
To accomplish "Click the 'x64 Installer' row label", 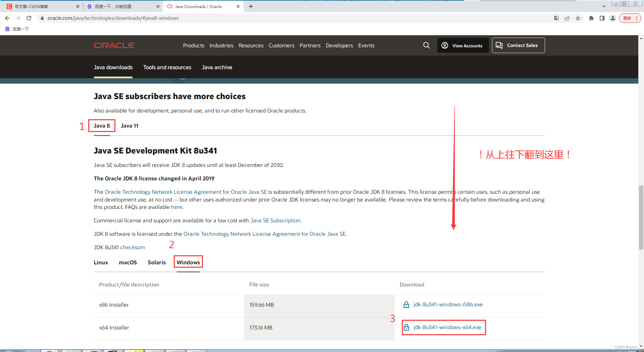I will (114, 327).
